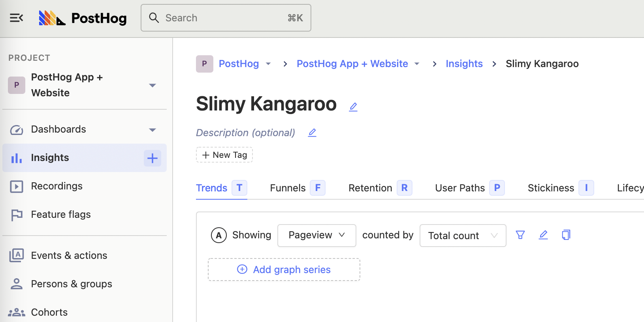644x322 pixels.
Task: Click the series A letter badge
Action: tap(219, 235)
